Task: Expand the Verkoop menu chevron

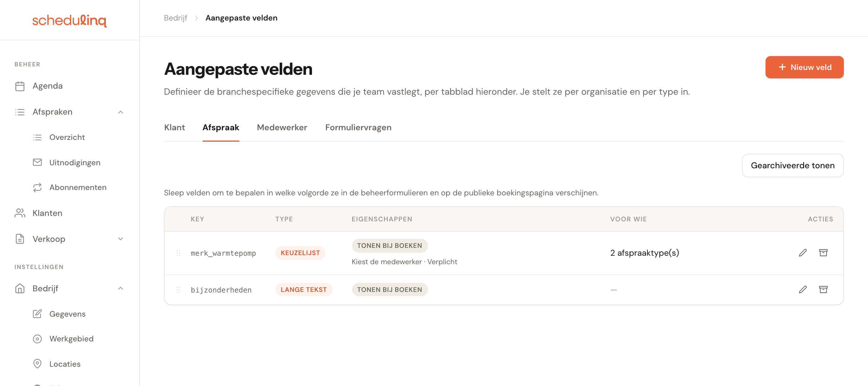Action: (x=121, y=239)
